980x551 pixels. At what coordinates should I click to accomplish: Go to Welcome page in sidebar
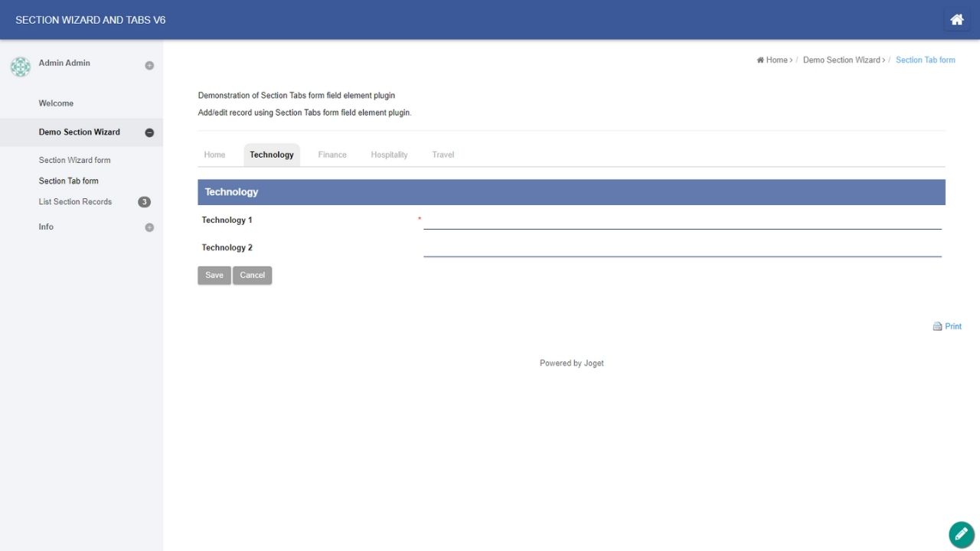[56, 103]
